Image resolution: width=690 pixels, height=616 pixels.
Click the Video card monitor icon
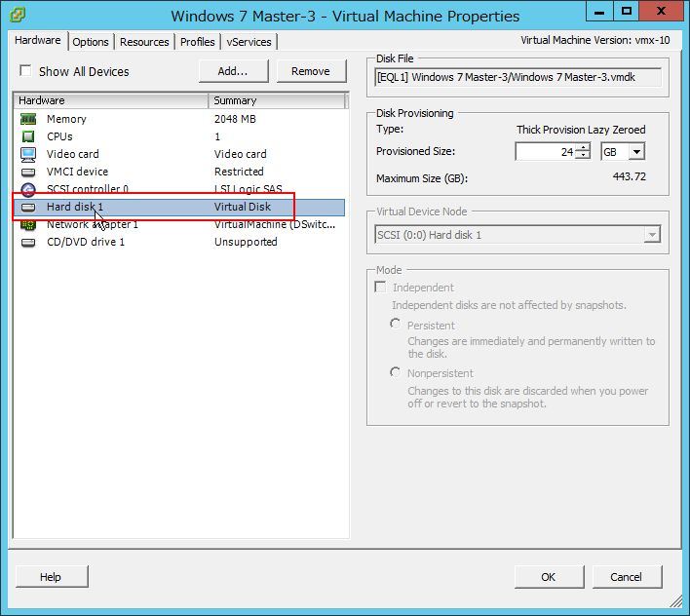click(28, 154)
